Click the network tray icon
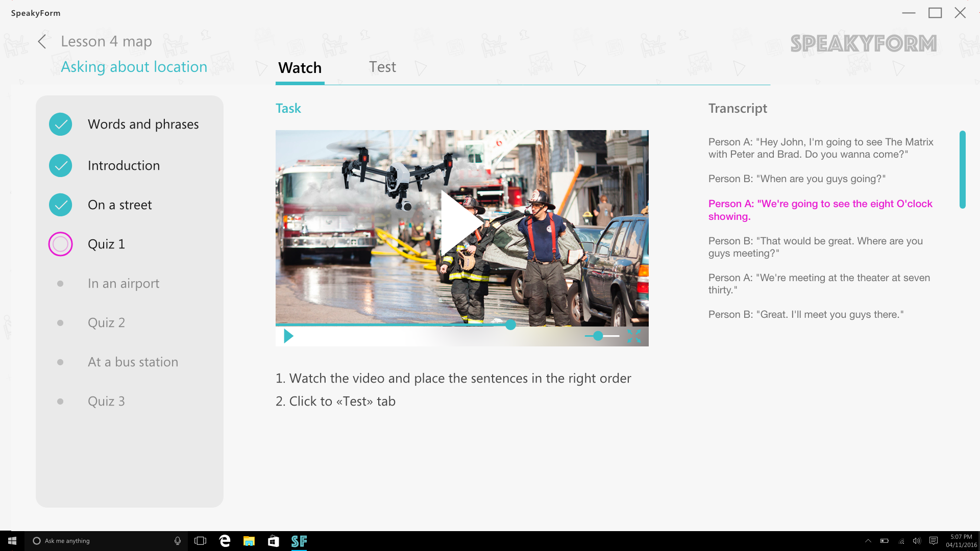This screenshot has width=980, height=551. pos(901,541)
